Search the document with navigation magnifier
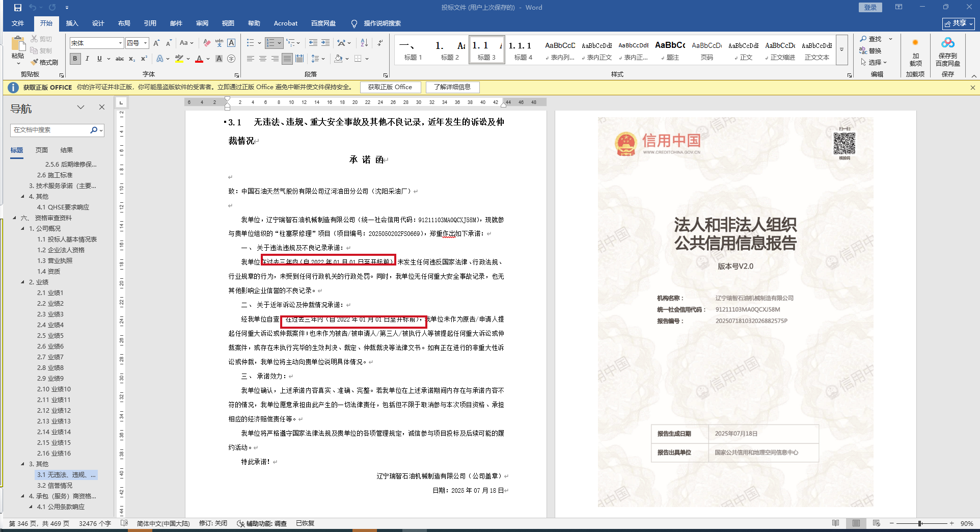Image resolution: width=980 pixels, height=532 pixels. (x=94, y=130)
